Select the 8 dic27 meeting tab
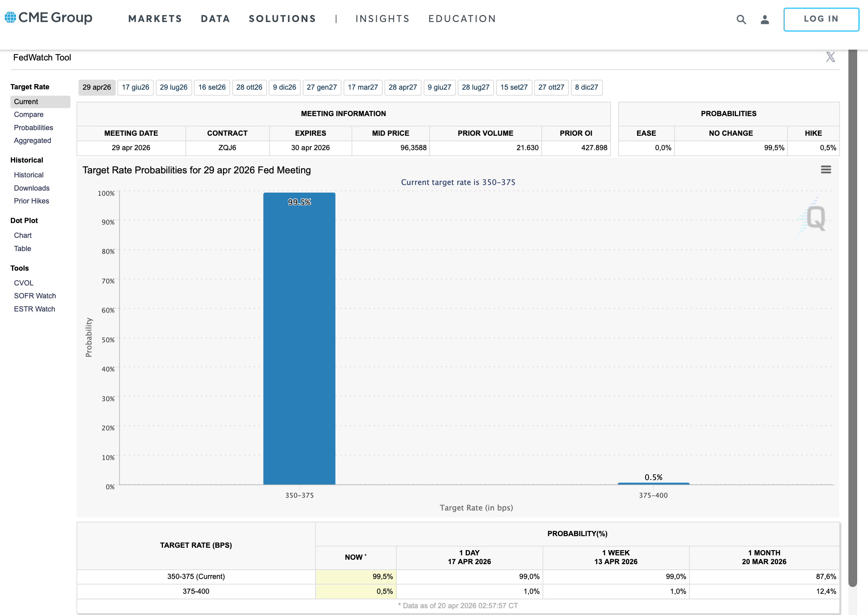Viewport: 868px width, 615px height. 586,87
